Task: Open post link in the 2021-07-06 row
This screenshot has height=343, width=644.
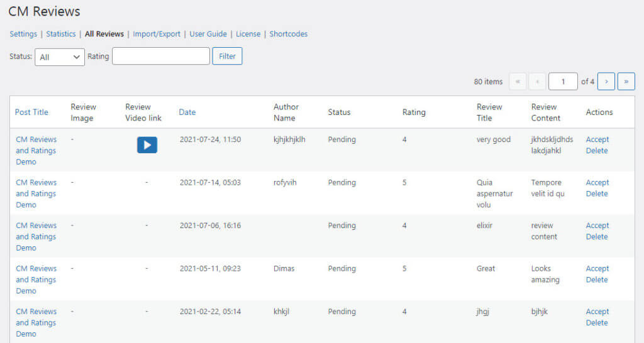Action: tap(36, 237)
